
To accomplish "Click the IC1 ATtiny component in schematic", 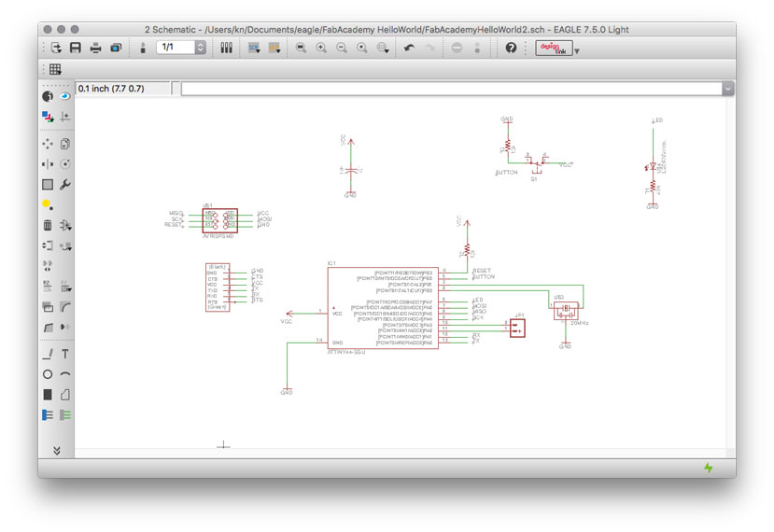I will (383, 308).
